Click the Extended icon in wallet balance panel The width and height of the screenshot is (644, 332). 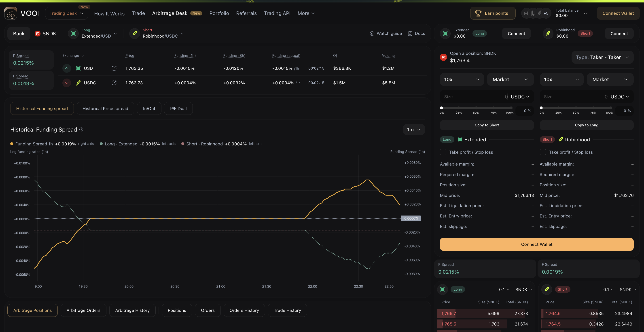(x=445, y=34)
